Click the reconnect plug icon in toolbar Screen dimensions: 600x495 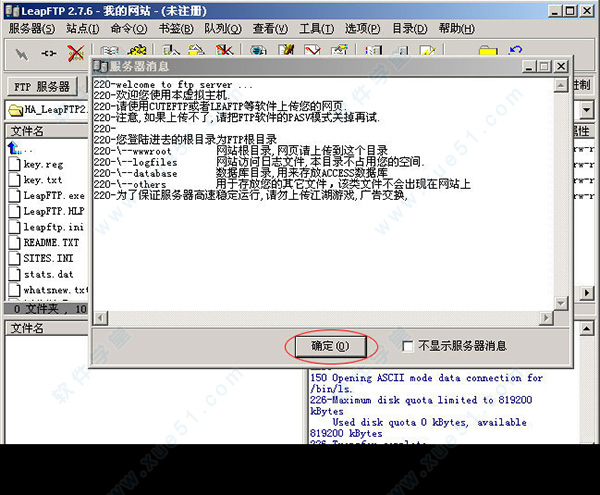49,54
